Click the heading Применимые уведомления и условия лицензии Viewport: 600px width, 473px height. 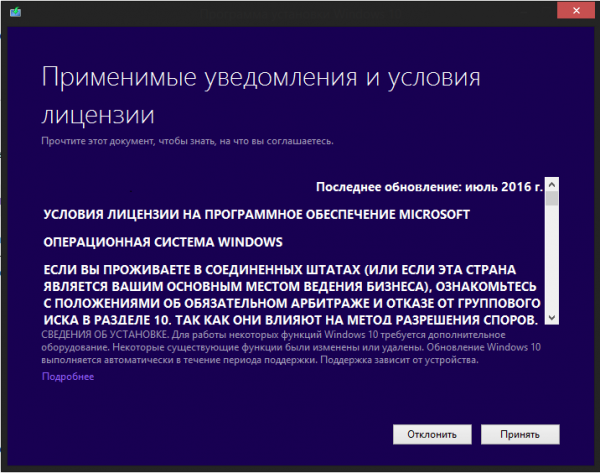coord(261,96)
